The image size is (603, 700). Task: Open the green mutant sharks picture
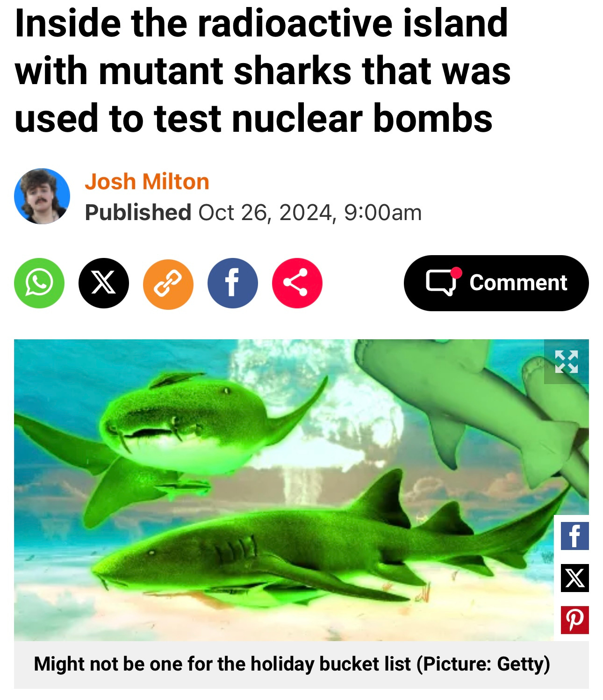(x=284, y=490)
